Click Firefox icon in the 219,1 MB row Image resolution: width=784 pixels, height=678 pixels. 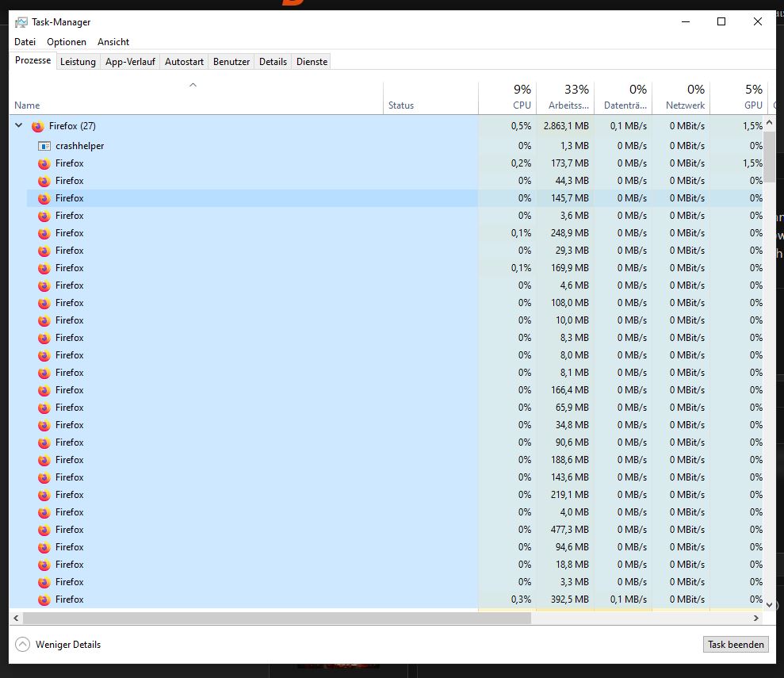44,495
